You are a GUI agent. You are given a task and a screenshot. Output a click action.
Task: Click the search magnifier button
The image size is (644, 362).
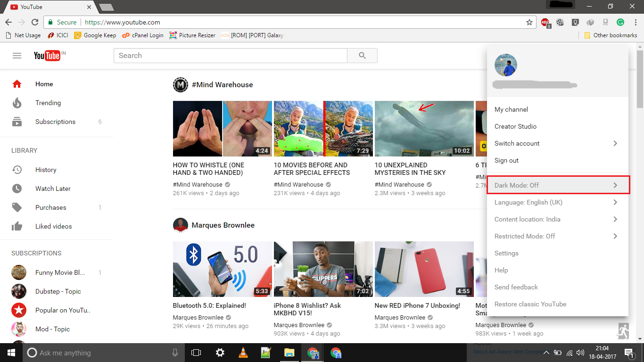tap(362, 56)
